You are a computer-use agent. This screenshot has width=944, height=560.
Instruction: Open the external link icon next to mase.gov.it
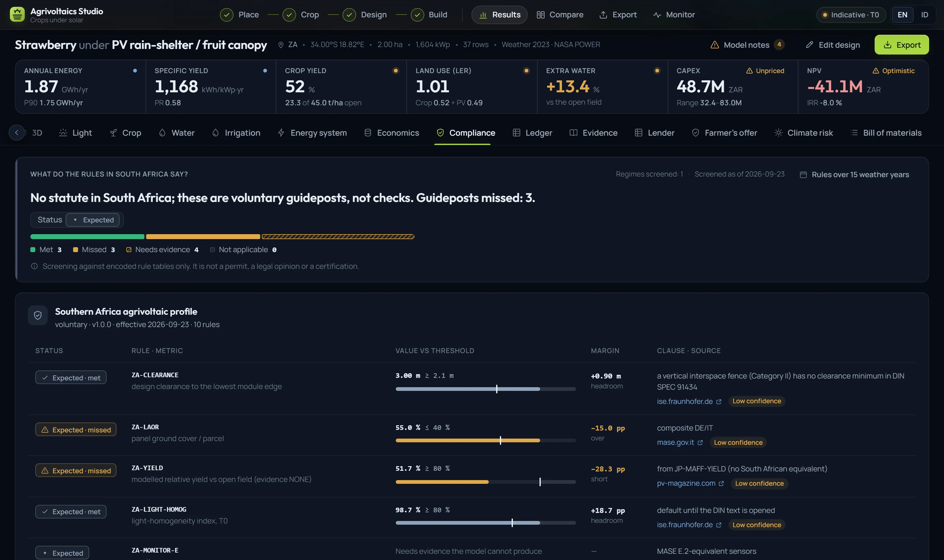[700, 443]
